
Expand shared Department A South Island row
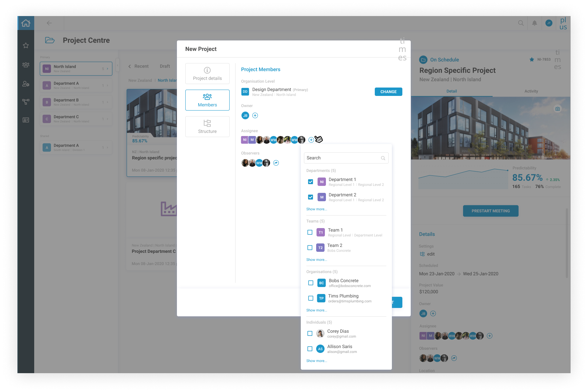point(107,148)
